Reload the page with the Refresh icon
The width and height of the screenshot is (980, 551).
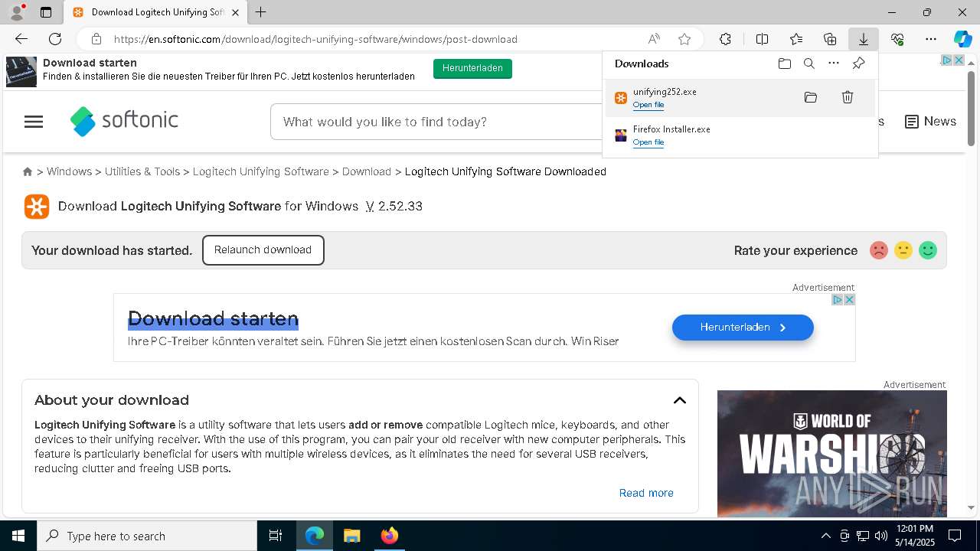coord(55,39)
